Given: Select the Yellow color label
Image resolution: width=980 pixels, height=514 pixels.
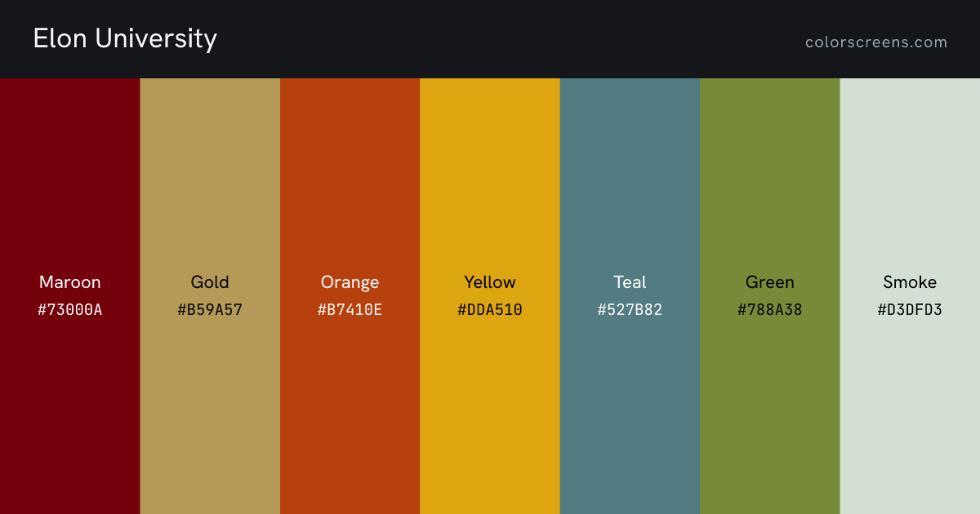Looking at the screenshot, I should (x=490, y=282).
